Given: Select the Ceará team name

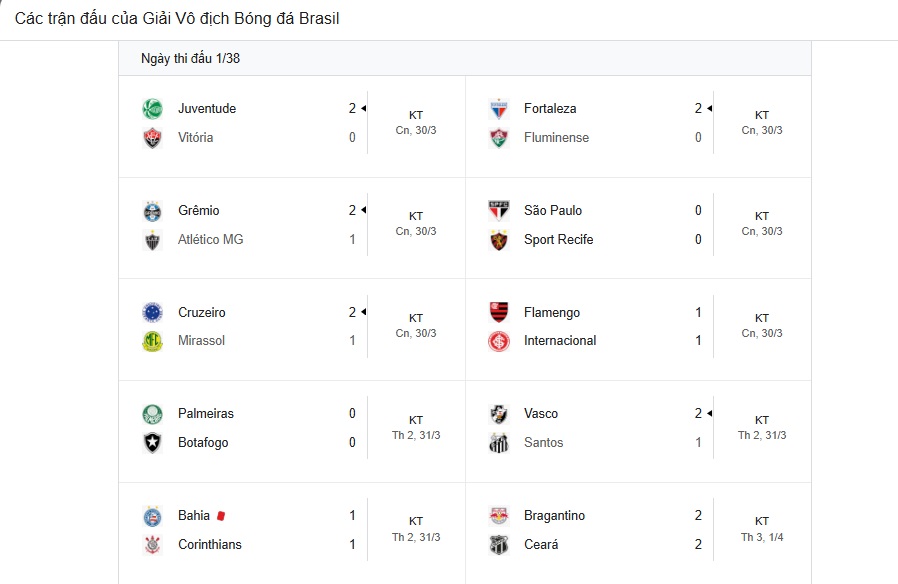Looking at the screenshot, I should (541, 544).
